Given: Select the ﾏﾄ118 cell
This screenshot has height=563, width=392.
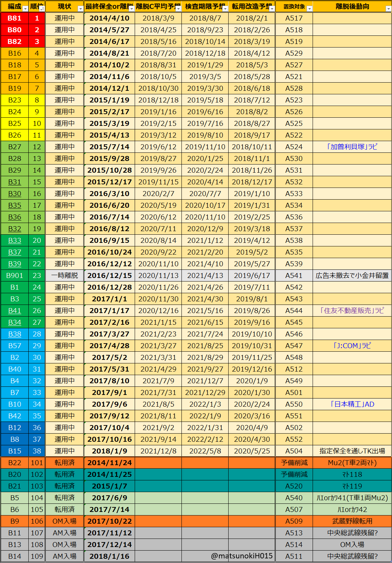Looking at the screenshot, I should [352, 474].
